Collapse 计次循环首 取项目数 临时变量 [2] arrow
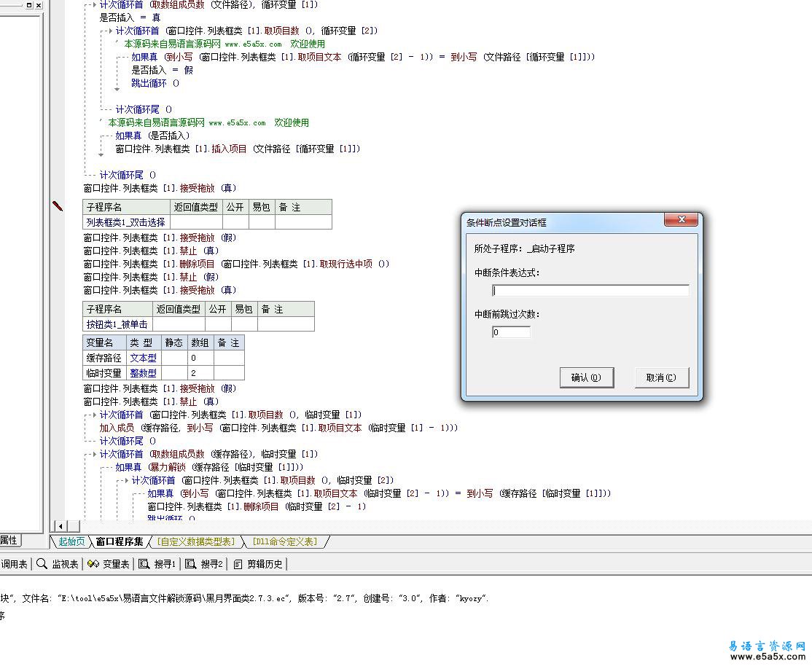The width and height of the screenshot is (812, 666). [126, 480]
